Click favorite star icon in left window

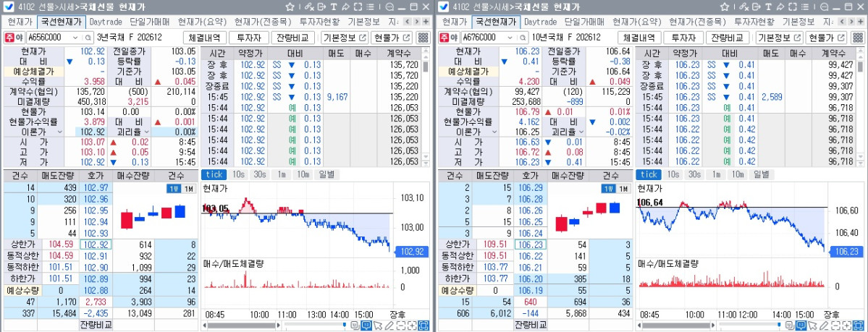(x=290, y=7)
